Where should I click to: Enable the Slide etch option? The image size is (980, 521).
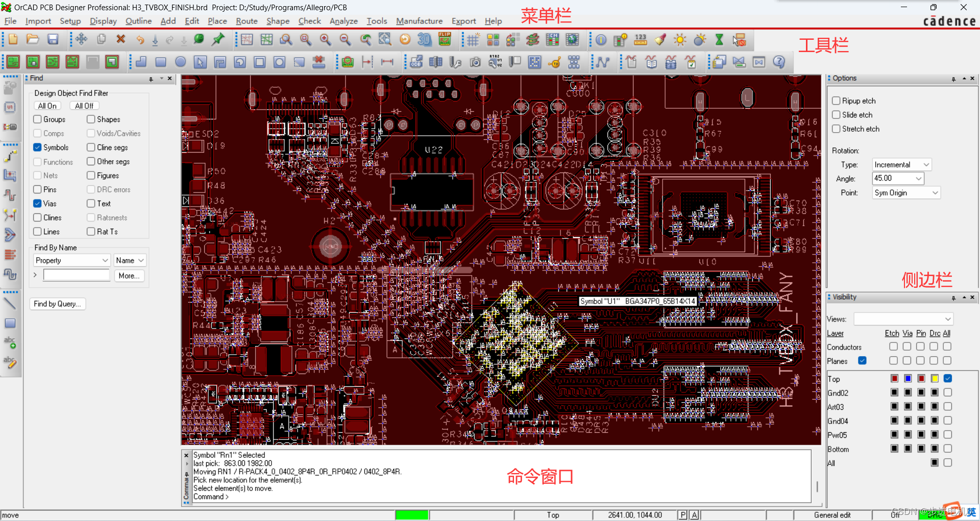836,115
